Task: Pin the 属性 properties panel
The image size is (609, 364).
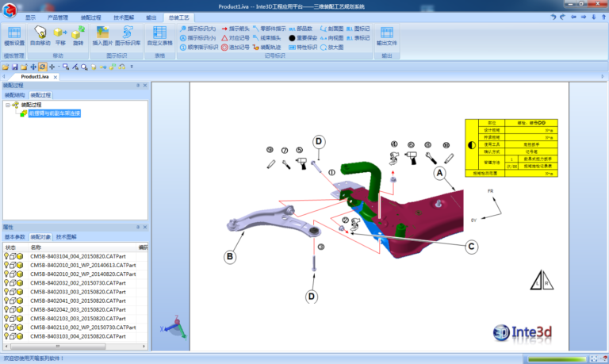Action: click(x=138, y=227)
